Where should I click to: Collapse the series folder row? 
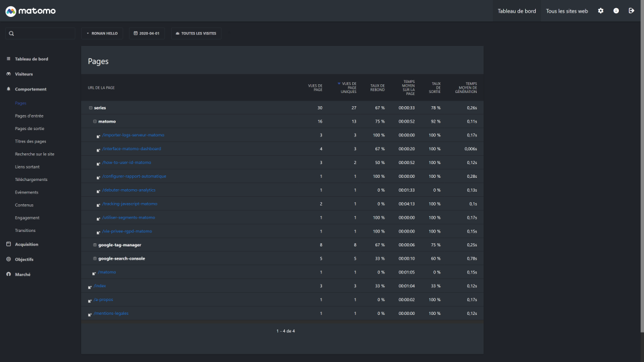click(x=91, y=108)
